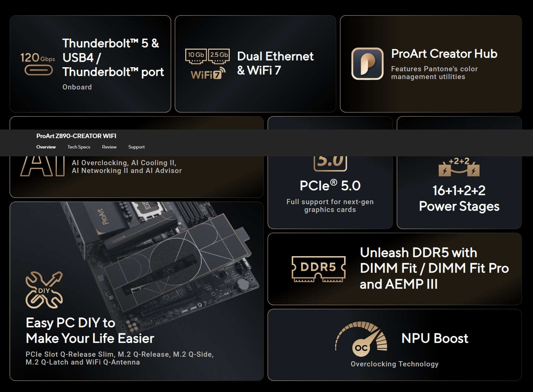This screenshot has height=392, width=533.
Task: Click the ProArt Creator Hub app icon
Action: [x=367, y=63]
